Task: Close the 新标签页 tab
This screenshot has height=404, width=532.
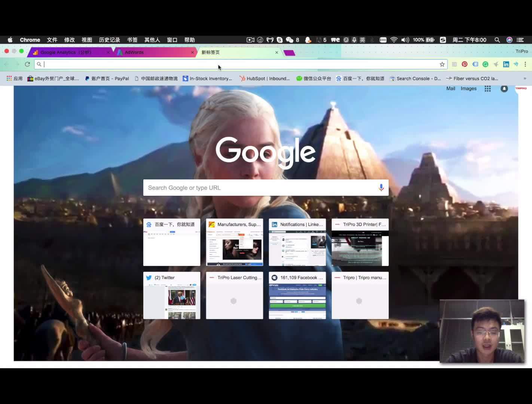Action: [276, 52]
